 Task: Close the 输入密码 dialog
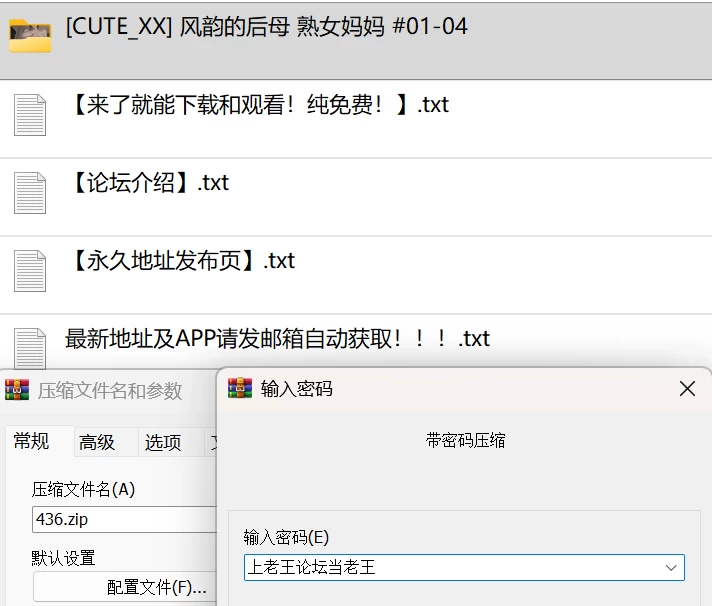687,389
